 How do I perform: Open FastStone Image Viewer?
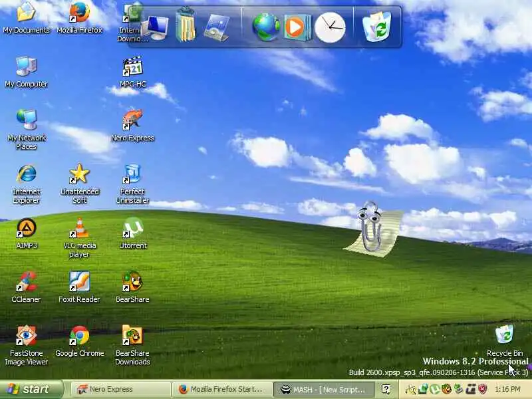point(26,345)
